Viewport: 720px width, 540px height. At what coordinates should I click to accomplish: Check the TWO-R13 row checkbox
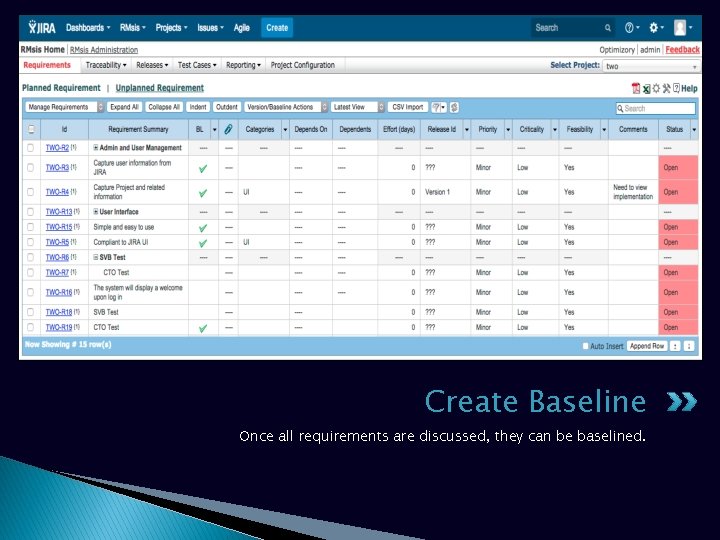point(30,212)
